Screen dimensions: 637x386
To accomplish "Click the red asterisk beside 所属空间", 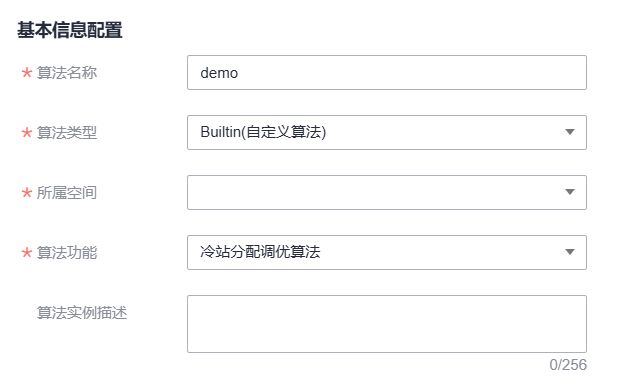I will pos(27,193).
